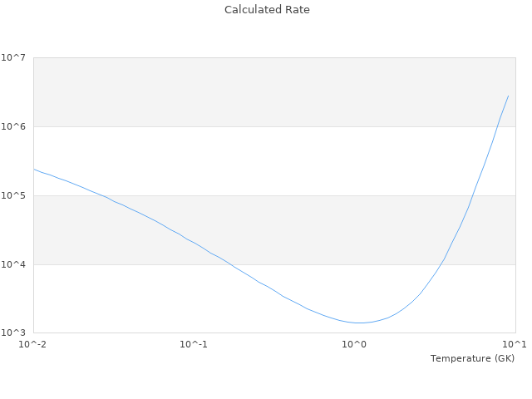Click the "Calculated Rate" chart title

[266, 10]
